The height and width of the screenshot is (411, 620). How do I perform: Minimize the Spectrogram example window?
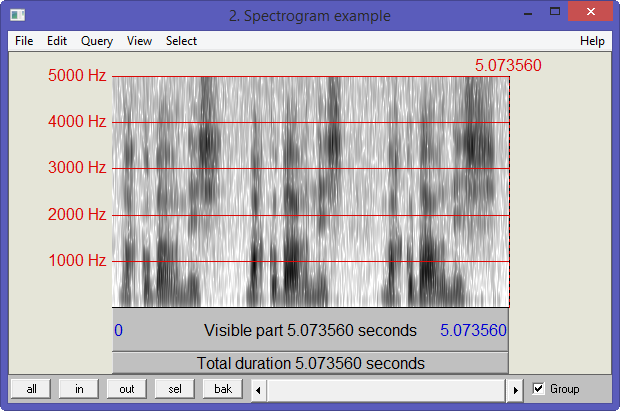coord(527,14)
